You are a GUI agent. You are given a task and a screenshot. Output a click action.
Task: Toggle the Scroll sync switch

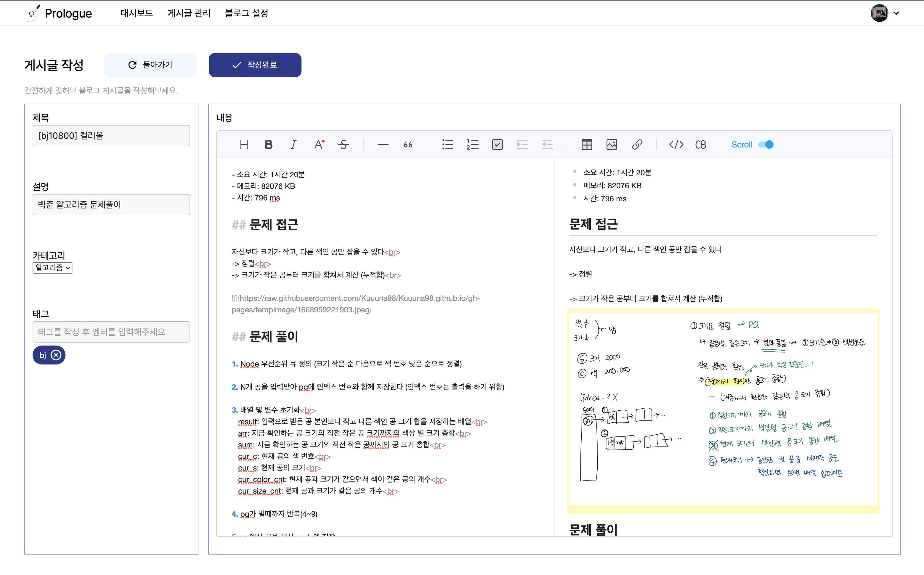765,144
